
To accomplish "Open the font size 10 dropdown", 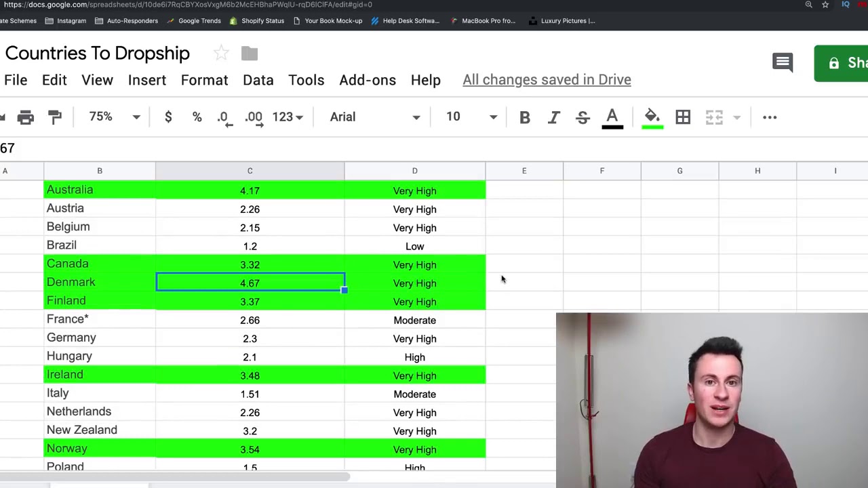I will pos(471,117).
